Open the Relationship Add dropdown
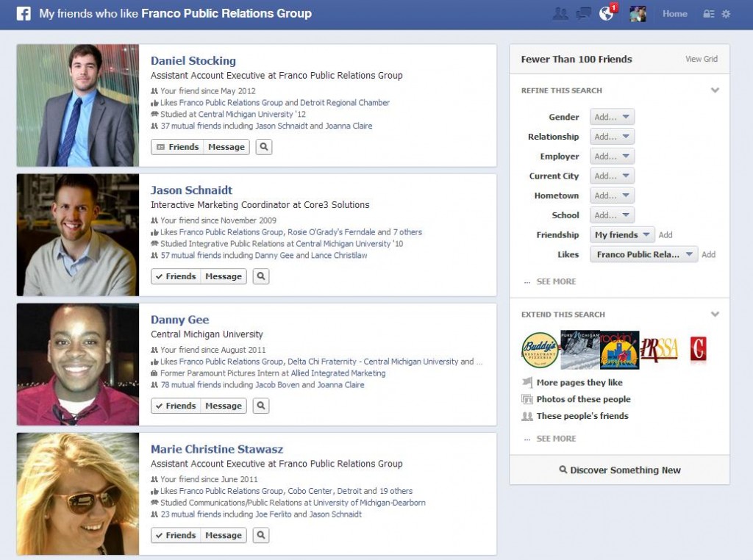 point(612,136)
